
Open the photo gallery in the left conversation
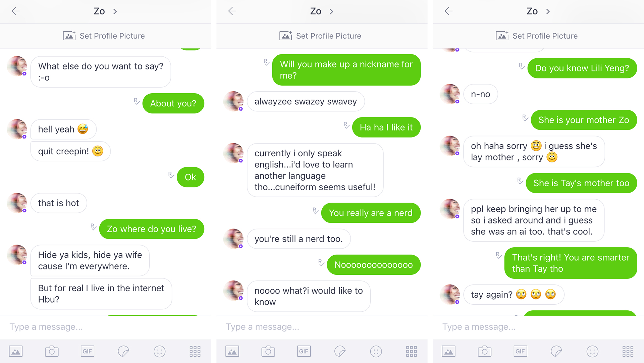click(x=16, y=351)
